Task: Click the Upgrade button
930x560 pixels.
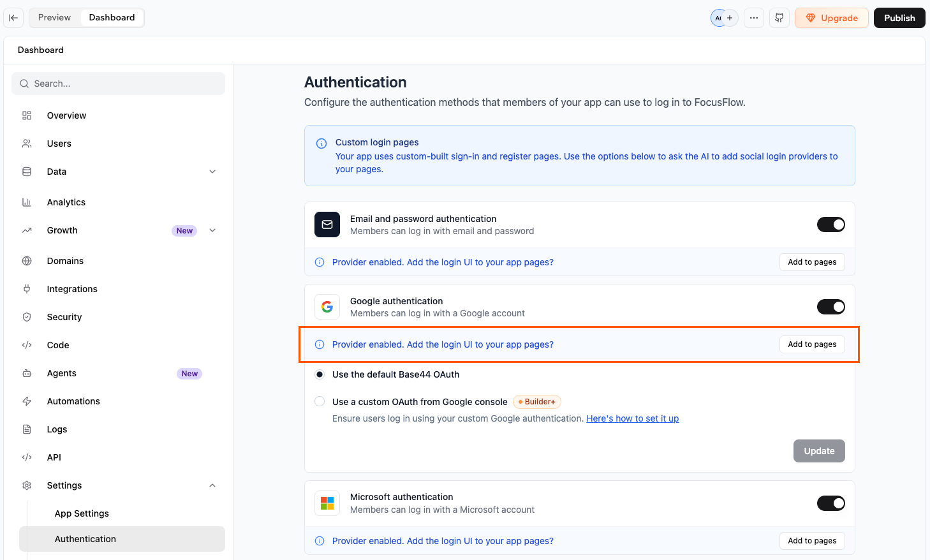Action: pos(832,18)
